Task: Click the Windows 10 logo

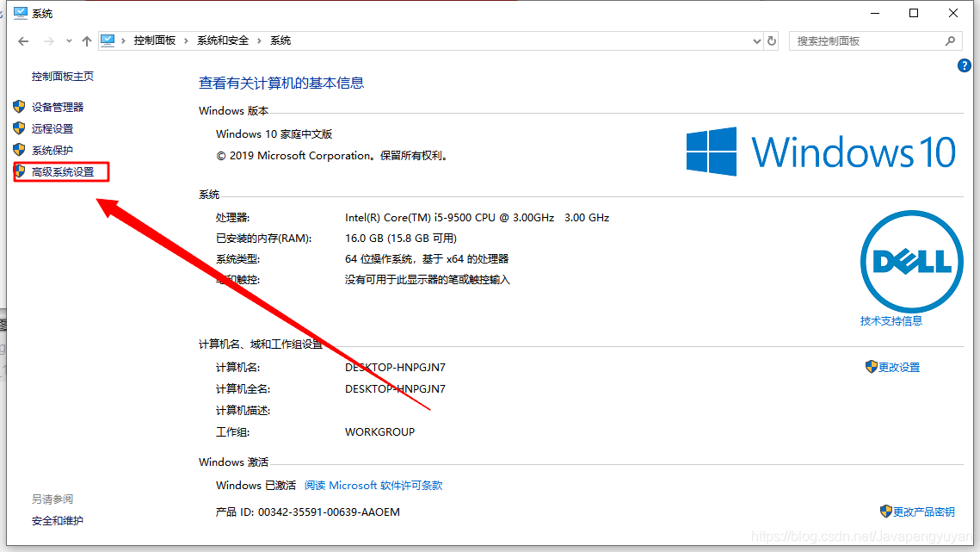Action: point(821,152)
